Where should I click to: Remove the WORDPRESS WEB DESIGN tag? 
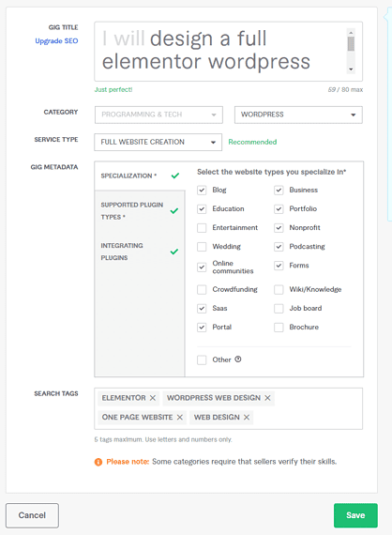coord(267,398)
